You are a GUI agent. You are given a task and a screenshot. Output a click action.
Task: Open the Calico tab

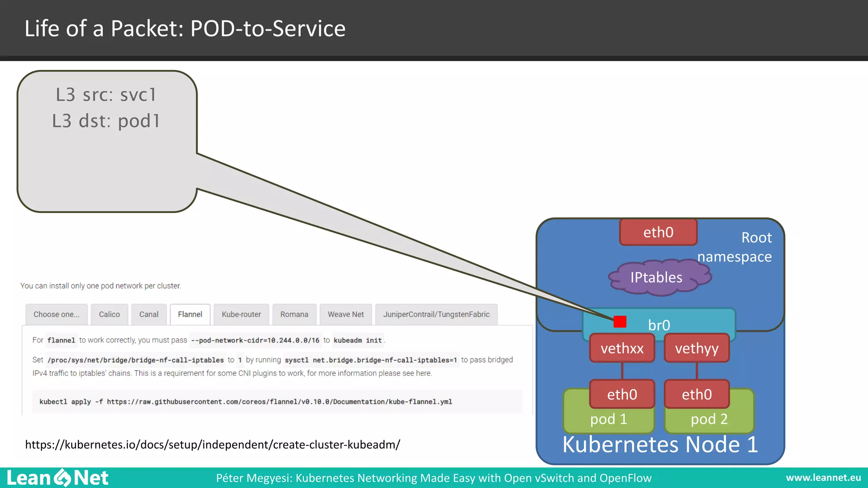[109, 314]
